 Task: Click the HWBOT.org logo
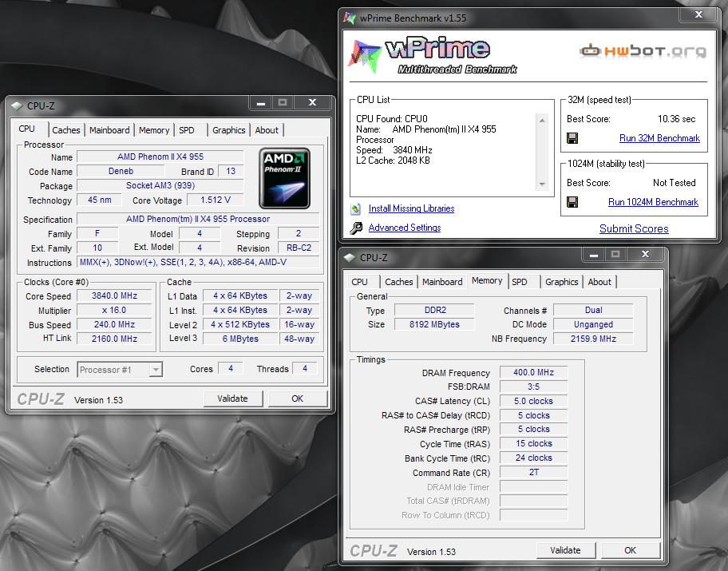[x=643, y=50]
